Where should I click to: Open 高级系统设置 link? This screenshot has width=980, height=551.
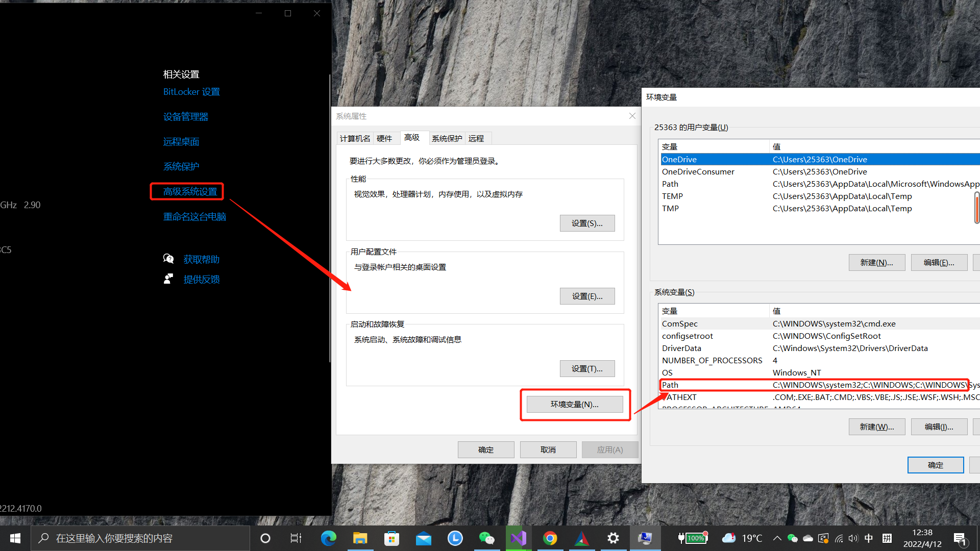[x=190, y=191]
